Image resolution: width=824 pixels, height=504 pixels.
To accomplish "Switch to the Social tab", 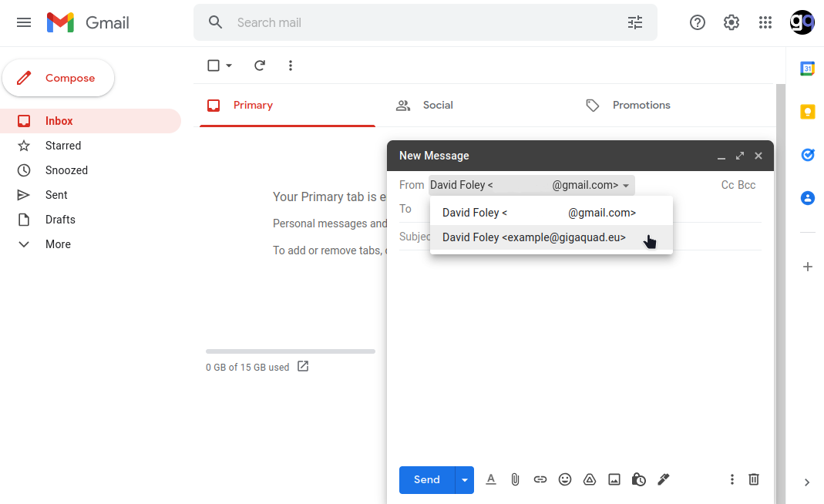I will (438, 105).
